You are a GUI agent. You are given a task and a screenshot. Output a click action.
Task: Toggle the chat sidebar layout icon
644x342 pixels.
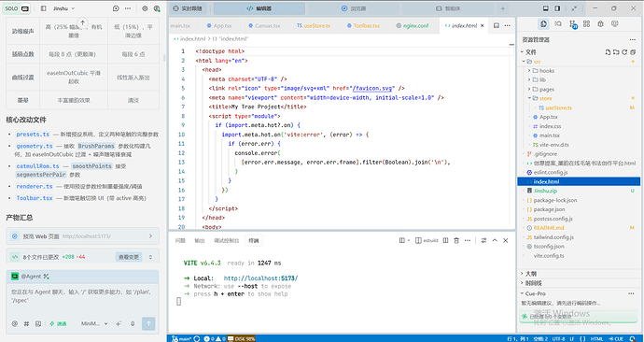coord(44,8)
